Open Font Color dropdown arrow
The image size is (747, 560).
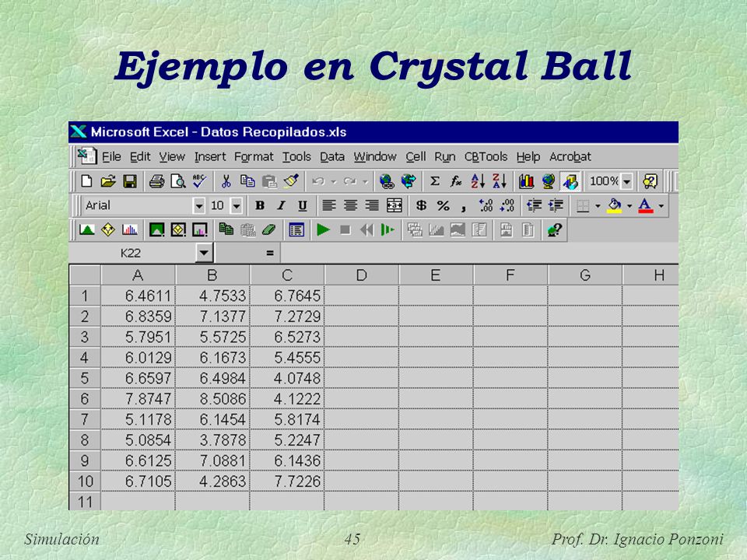click(x=661, y=206)
